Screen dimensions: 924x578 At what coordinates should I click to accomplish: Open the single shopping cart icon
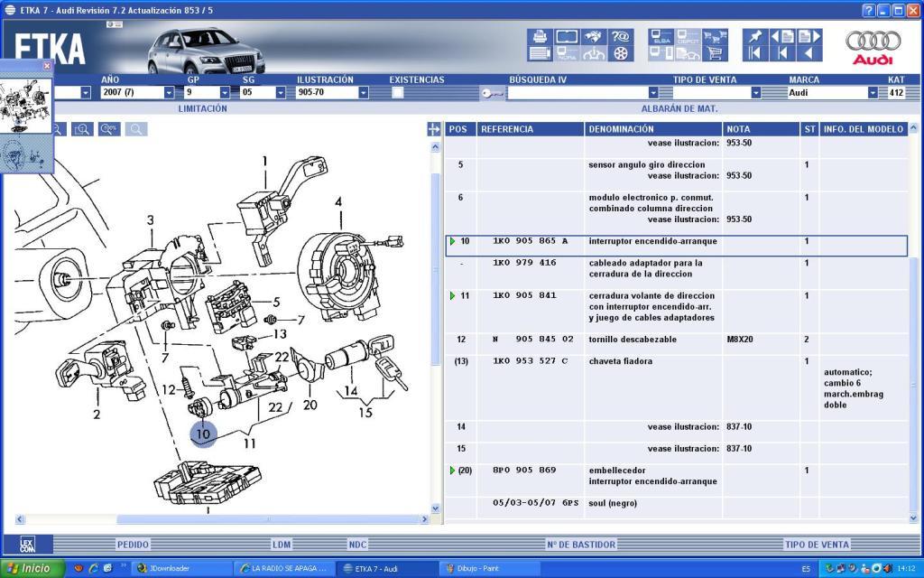tap(715, 53)
